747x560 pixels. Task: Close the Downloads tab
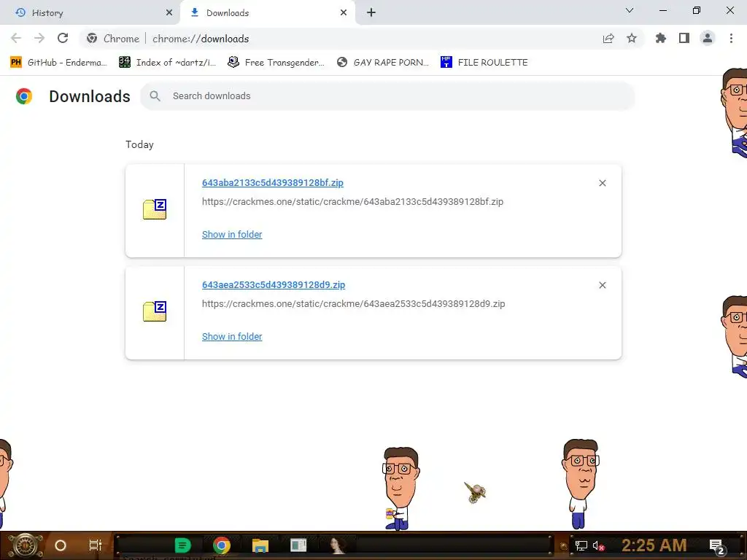pos(344,13)
